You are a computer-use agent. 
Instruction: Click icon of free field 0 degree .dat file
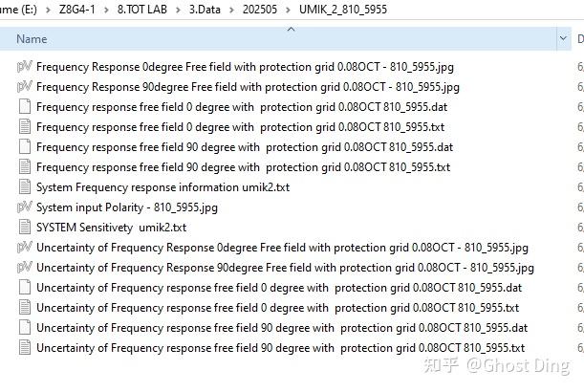click(25, 107)
